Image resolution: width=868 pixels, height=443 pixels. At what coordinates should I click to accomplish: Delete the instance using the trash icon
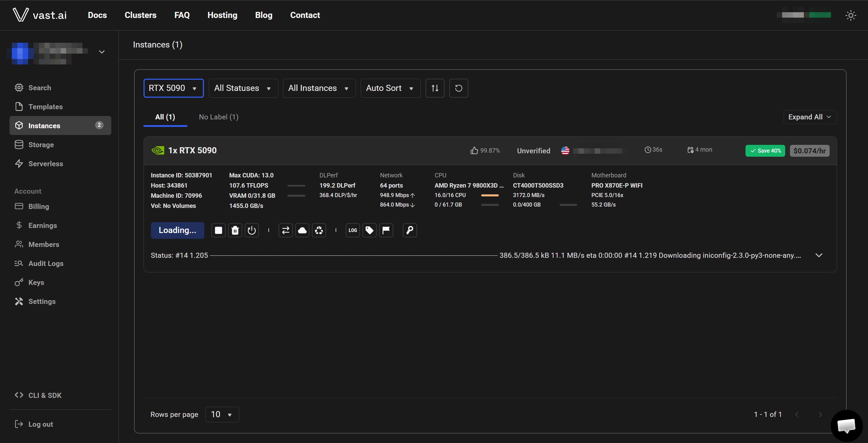[x=235, y=230]
